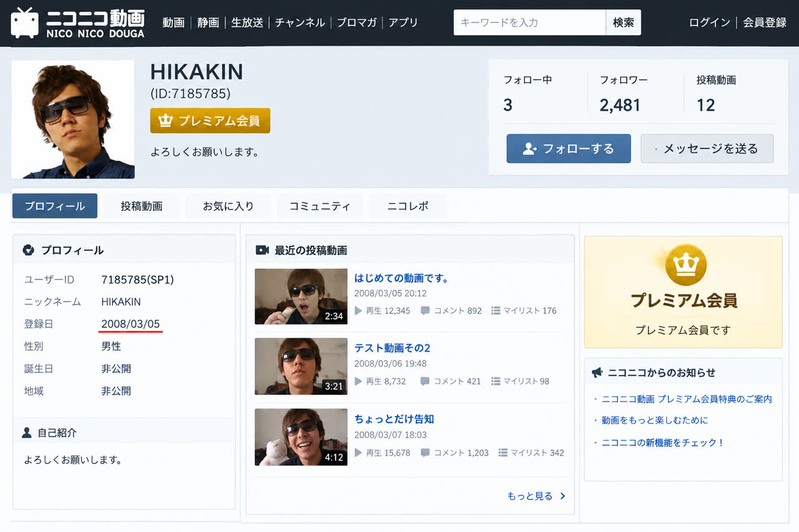This screenshot has width=799, height=532.
Task: Click the フォロー中 count 3
Action: (x=508, y=105)
